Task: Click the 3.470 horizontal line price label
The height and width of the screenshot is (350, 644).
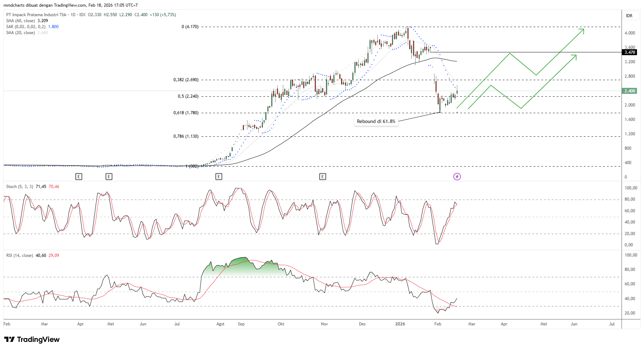Action: click(630, 52)
